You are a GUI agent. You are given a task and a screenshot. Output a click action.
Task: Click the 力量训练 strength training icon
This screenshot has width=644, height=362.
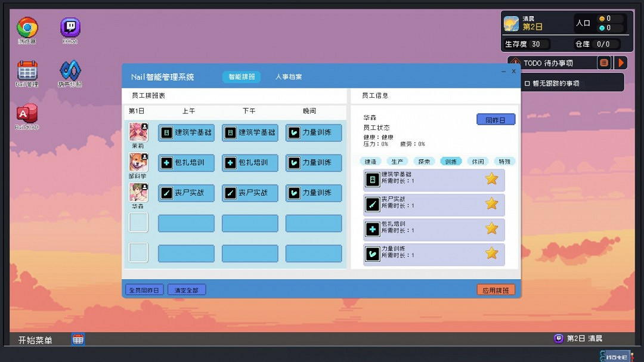pos(373,255)
